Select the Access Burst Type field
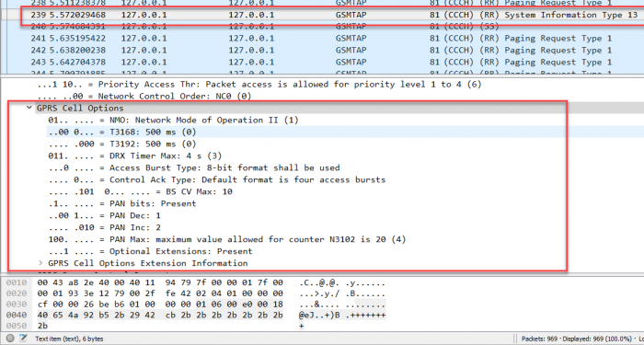The height and width of the screenshot is (345, 644). pyautogui.click(x=194, y=168)
